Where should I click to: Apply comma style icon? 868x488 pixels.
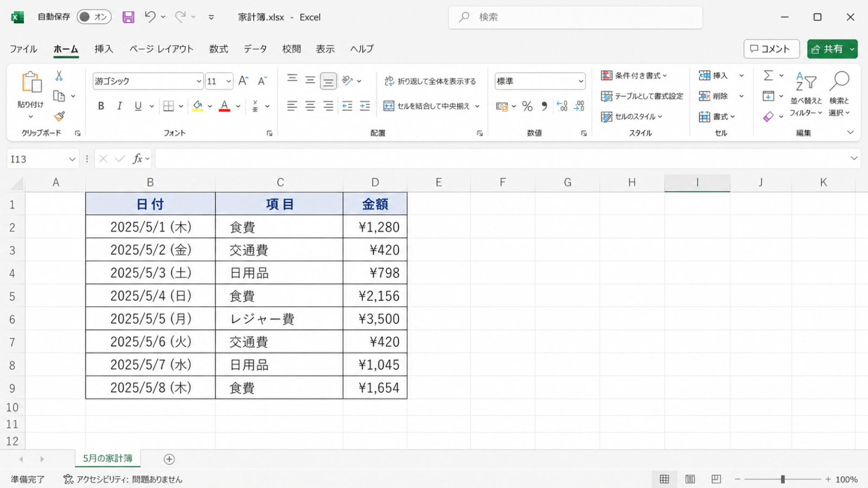[544, 106]
